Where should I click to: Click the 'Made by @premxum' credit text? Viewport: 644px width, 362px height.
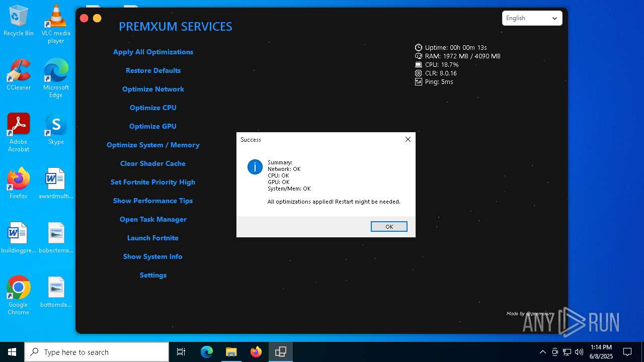click(x=530, y=313)
